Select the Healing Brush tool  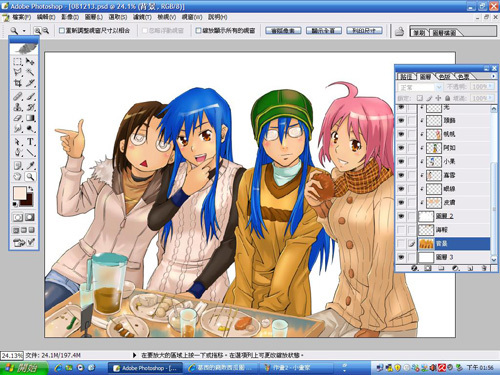click(x=18, y=97)
